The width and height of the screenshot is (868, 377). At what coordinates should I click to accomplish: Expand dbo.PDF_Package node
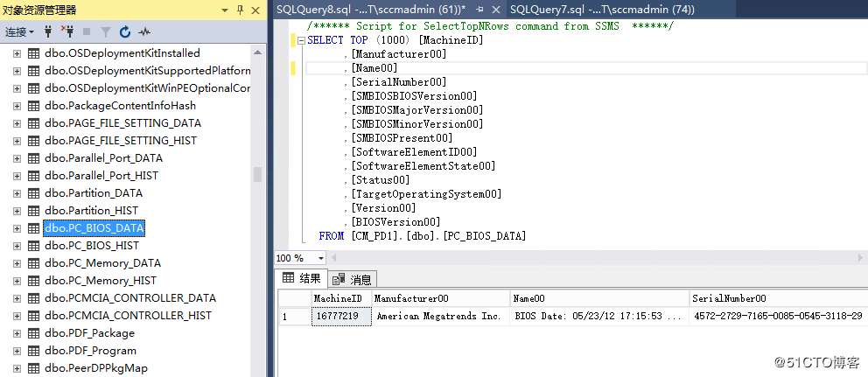(x=17, y=333)
